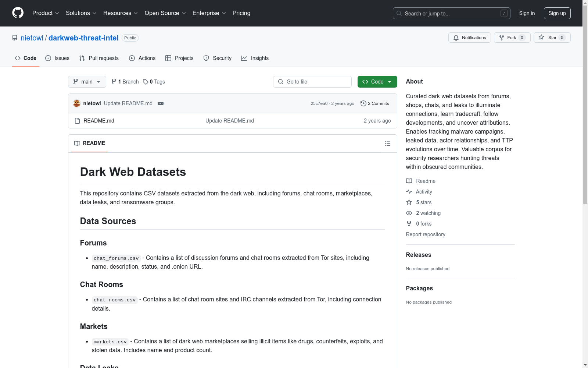Click the nietowl avatar in commit row
Image resolution: width=588 pixels, height=368 pixels.
[77, 103]
